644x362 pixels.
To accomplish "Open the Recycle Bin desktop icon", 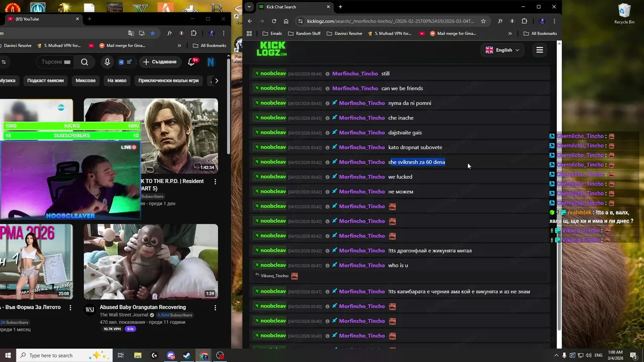I will click(x=624, y=14).
